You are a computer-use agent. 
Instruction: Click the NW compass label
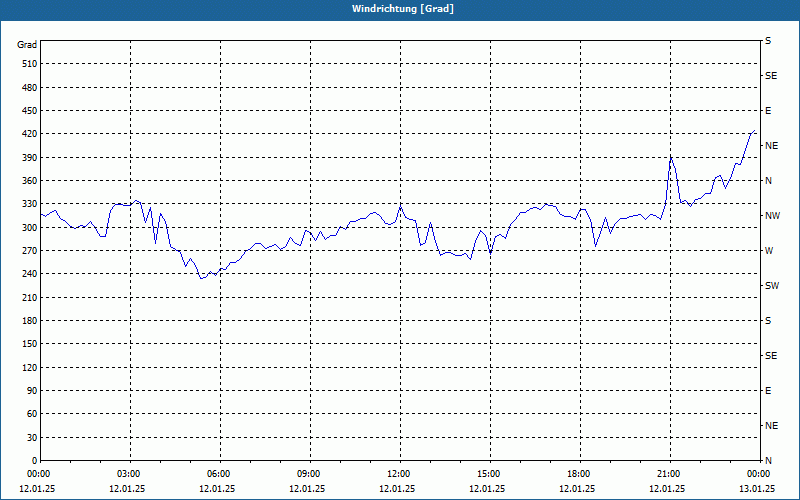tap(772, 216)
